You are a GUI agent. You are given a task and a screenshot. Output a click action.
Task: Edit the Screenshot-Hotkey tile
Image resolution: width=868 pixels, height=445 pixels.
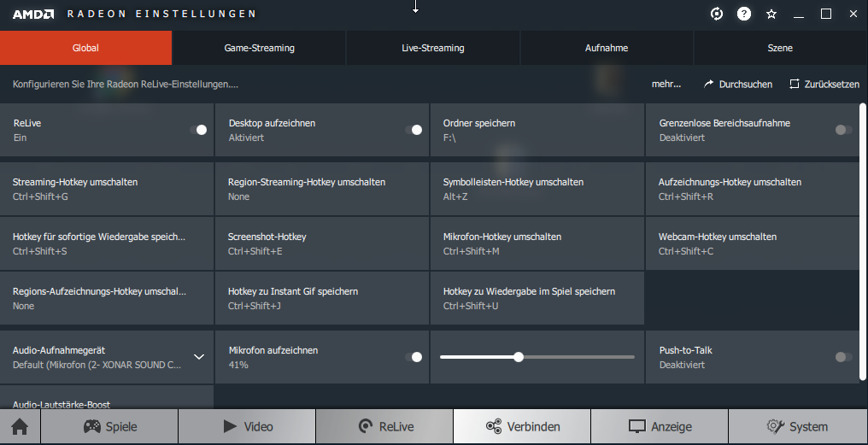[321, 243]
